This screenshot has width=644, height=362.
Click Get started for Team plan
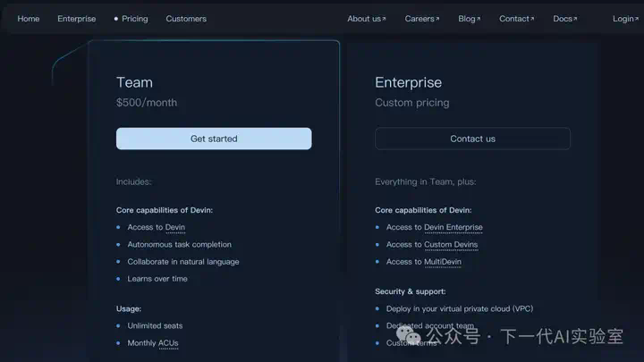[214, 139]
